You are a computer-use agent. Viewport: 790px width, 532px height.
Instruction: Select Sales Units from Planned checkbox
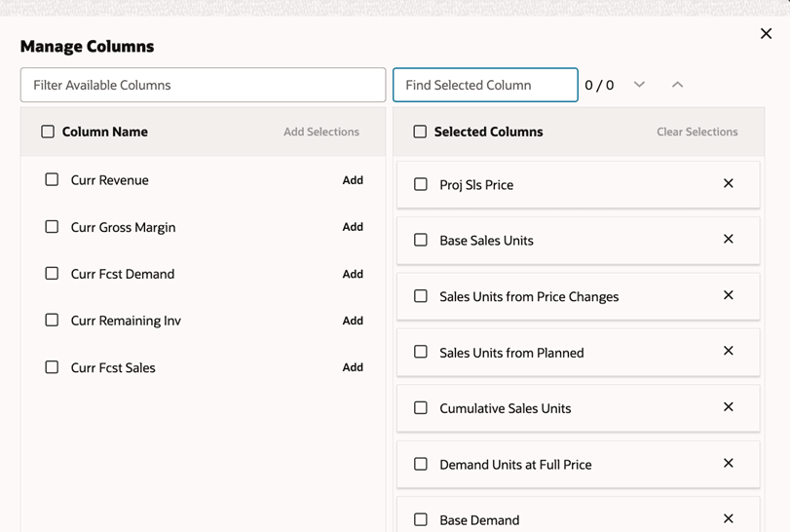(421, 352)
